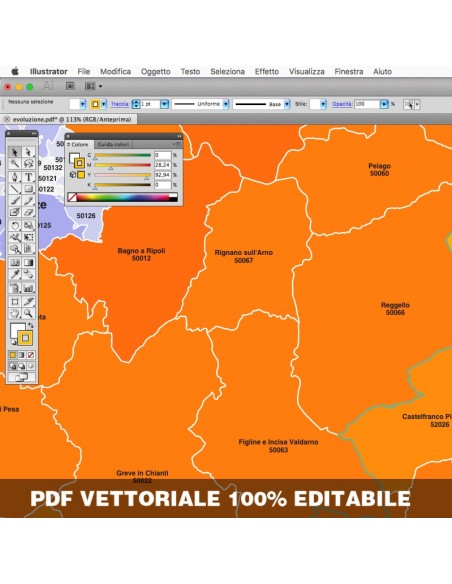Open Base brush definition dropdown
This screenshot has height=584, width=452.
287,104
